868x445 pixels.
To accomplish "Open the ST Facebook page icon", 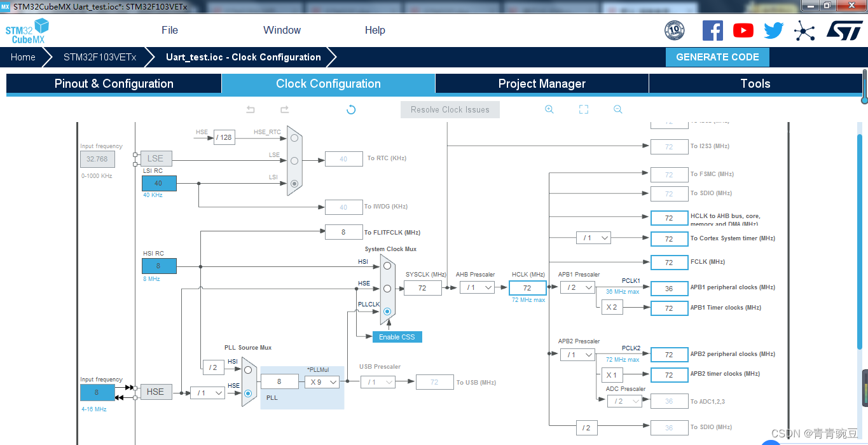I will pyautogui.click(x=712, y=31).
